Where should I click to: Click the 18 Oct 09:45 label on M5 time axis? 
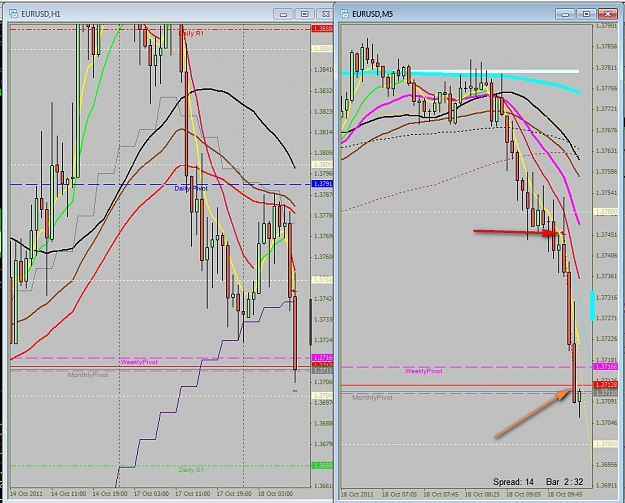565,494
